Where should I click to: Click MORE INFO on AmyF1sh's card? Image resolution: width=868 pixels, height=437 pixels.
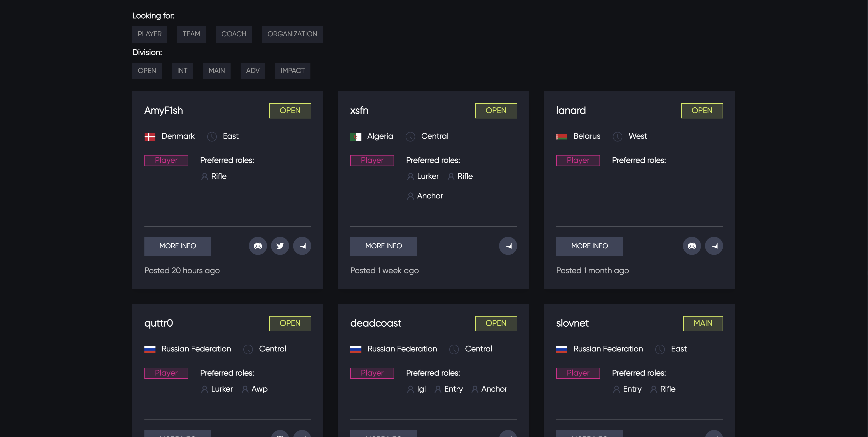click(x=178, y=246)
